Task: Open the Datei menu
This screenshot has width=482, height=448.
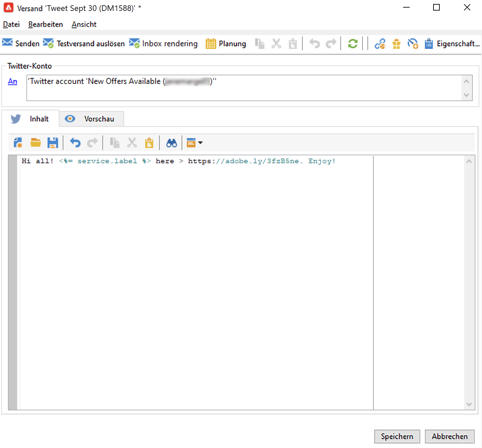Action: [11, 24]
